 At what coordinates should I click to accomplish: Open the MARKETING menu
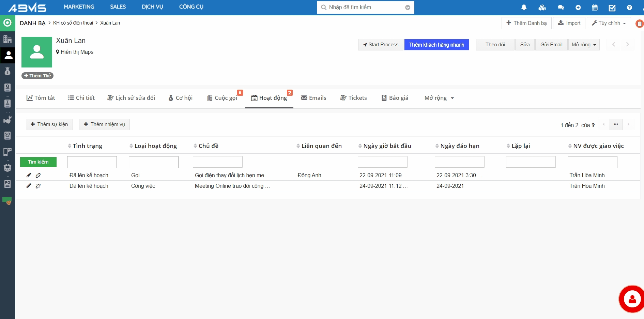(79, 7)
